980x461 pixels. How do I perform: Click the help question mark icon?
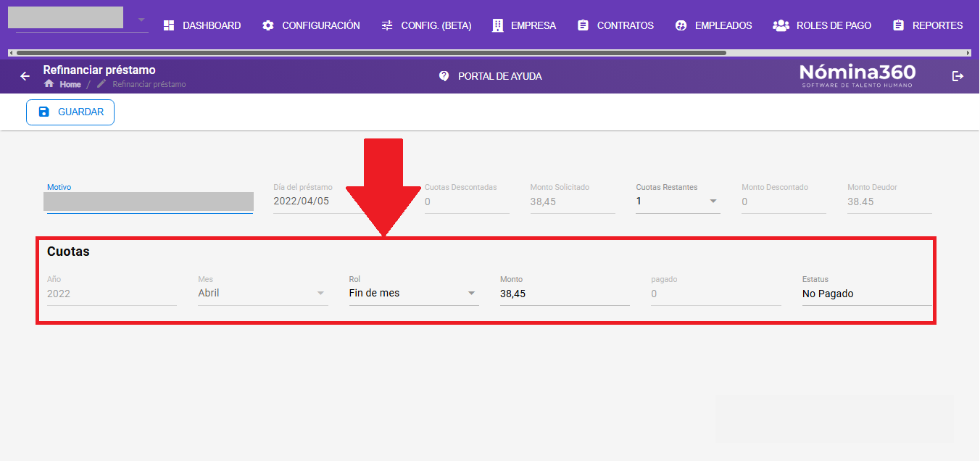click(x=444, y=76)
